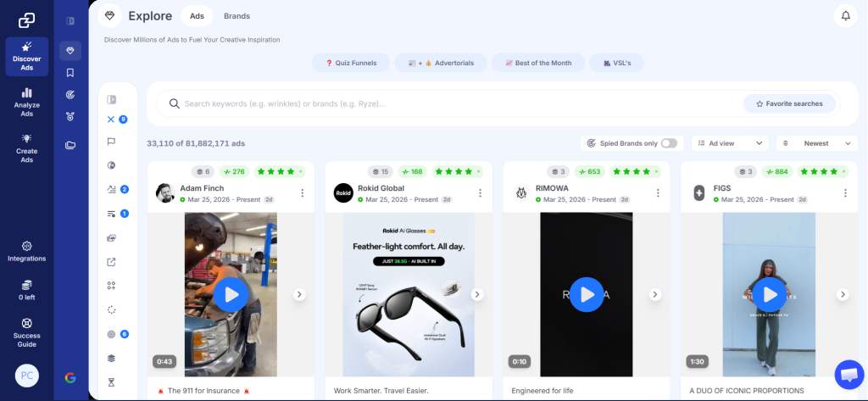Click the Google icon in the sidebar
This screenshot has width=868, height=401.
click(x=70, y=378)
